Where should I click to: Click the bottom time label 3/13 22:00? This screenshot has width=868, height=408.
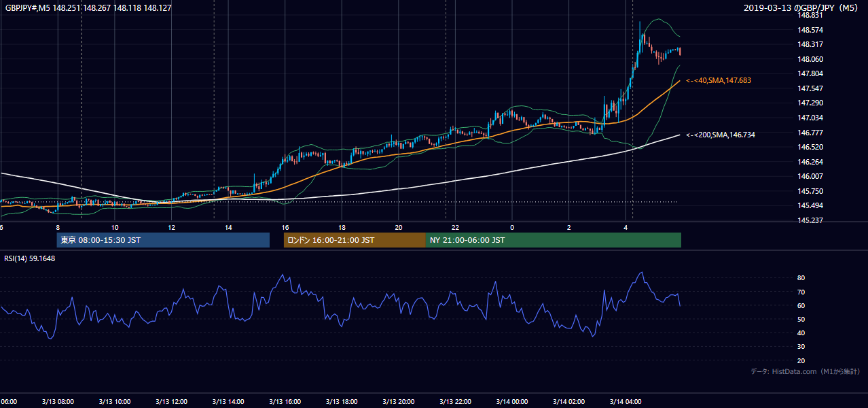[x=455, y=402]
